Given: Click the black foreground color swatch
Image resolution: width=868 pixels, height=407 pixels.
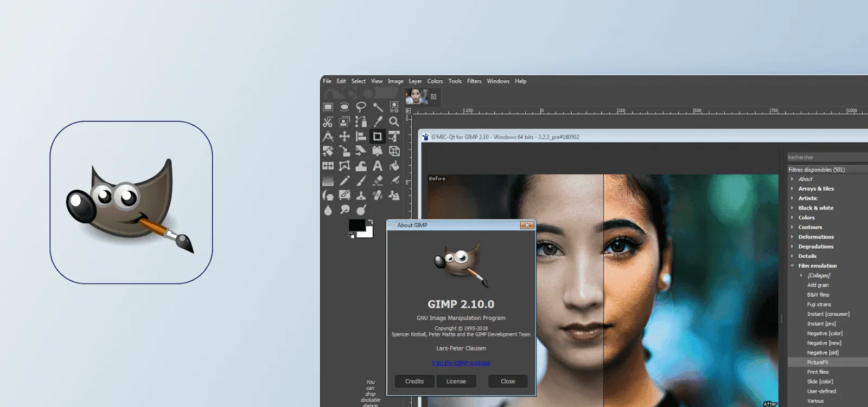Looking at the screenshot, I should [356, 224].
